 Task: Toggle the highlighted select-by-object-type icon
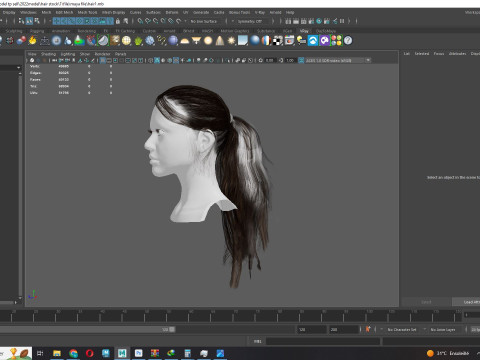pos(29,21)
